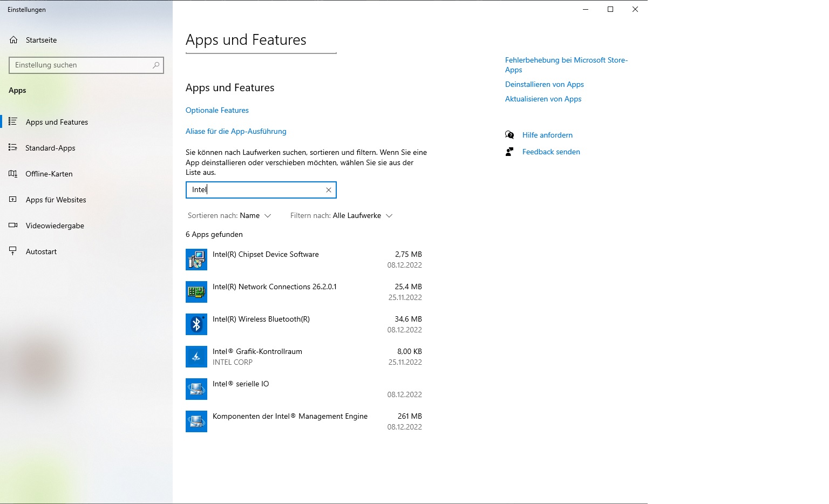Click the Standard-Apps sidebar icon
The image size is (829, 504).
(x=13, y=147)
